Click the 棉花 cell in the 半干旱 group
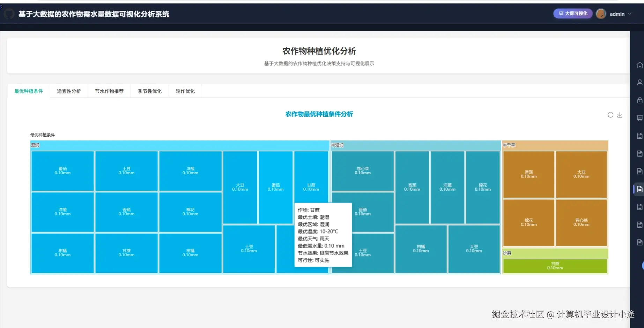This screenshot has width=644, height=328. [x=529, y=222]
